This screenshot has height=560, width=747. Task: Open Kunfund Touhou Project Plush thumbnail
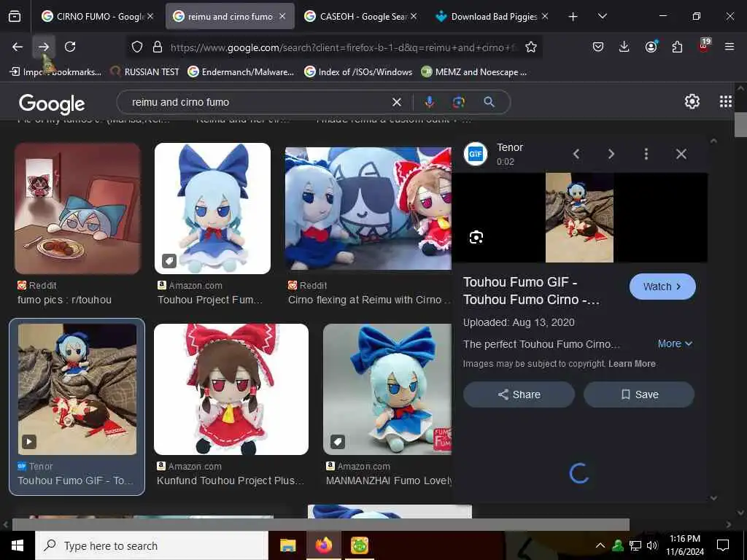tap(231, 389)
